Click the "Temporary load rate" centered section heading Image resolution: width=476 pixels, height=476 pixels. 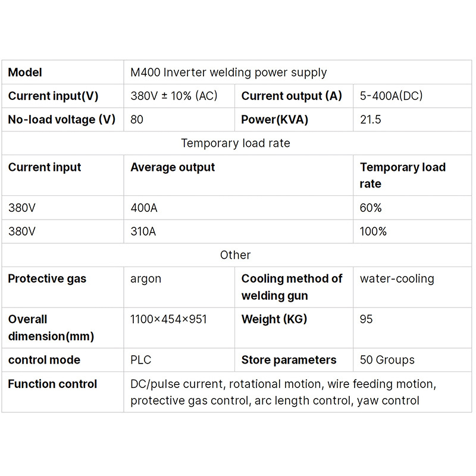(x=236, y=143)
